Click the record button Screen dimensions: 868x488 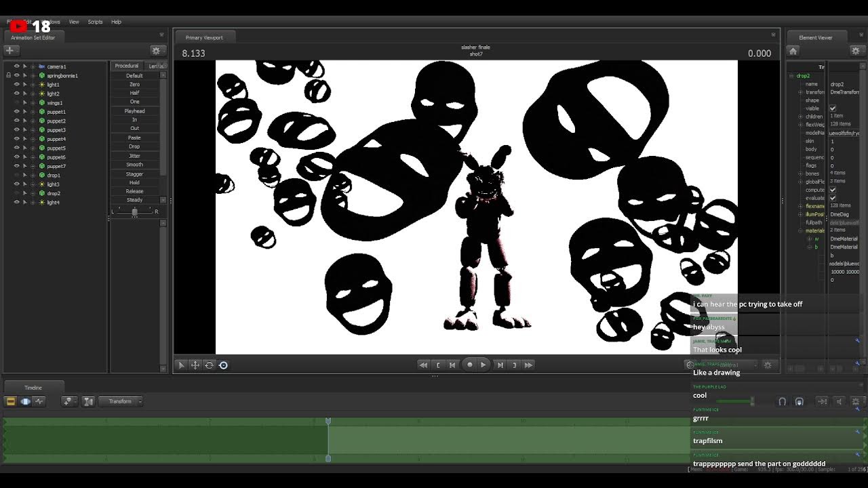click(x=469, y=365)
